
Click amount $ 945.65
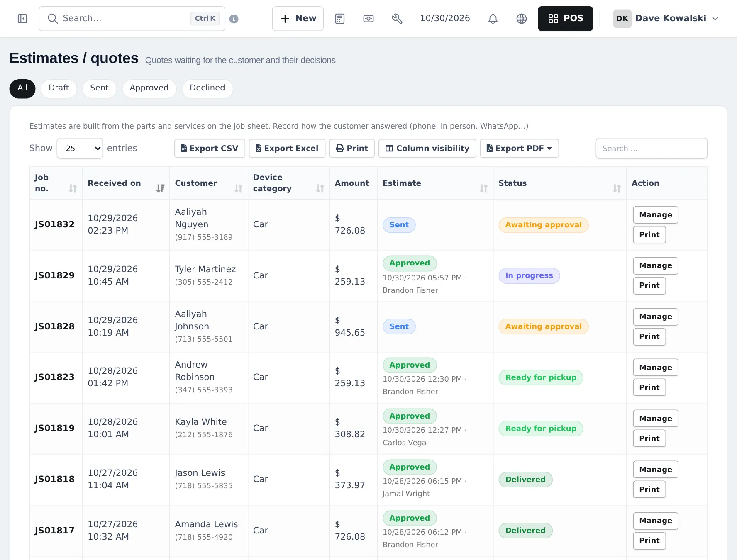pos(350,326)
